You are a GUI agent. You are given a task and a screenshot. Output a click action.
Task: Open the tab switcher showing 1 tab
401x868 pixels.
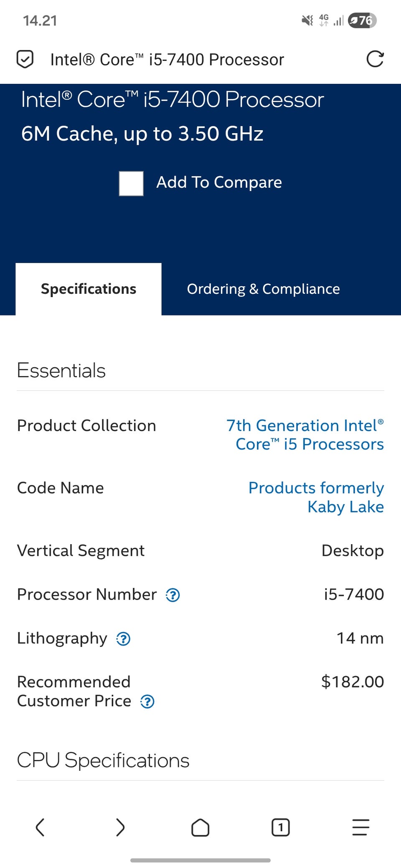tap(280, 827)
